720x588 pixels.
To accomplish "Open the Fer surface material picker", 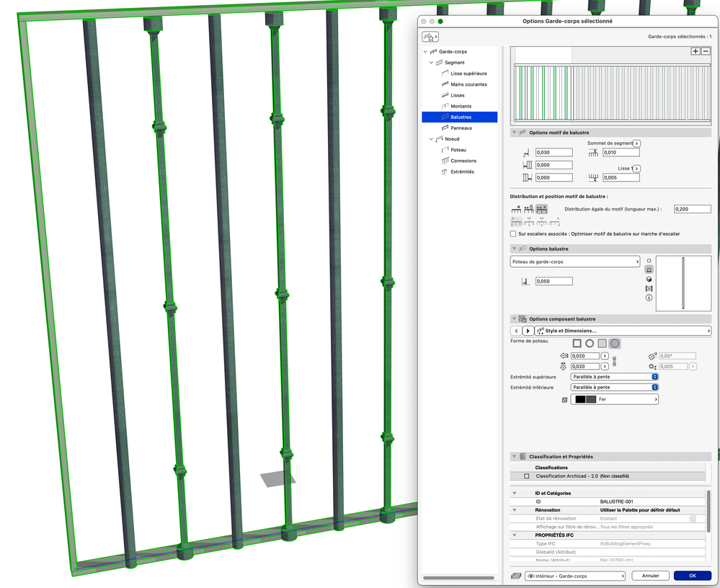I will [614, 400].
